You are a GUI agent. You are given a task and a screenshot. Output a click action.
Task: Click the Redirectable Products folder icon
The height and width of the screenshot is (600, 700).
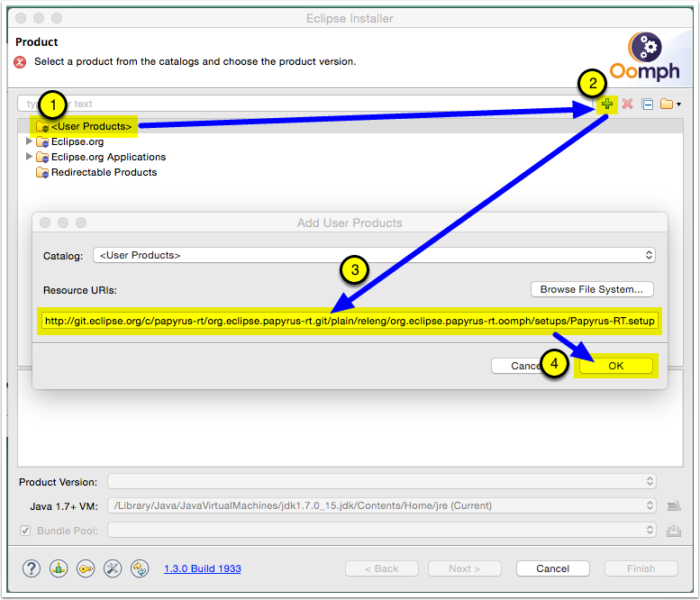(42, 172)
